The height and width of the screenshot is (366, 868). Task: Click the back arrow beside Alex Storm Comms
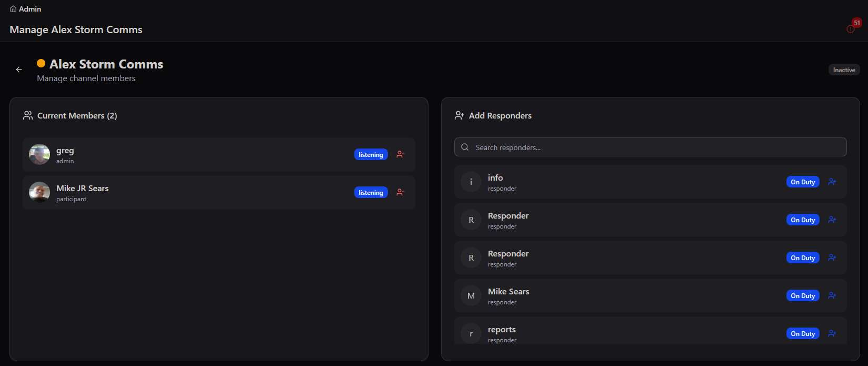[19, 70]
